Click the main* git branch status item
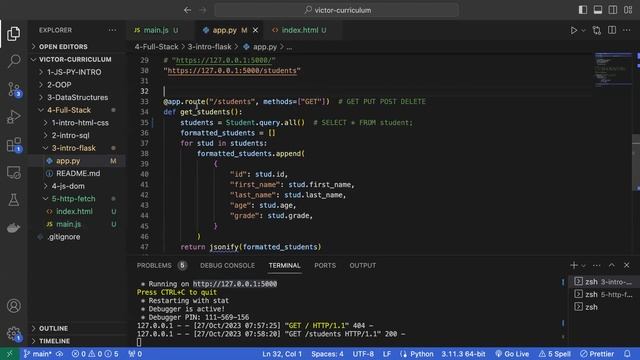 [x=38, y=354]
